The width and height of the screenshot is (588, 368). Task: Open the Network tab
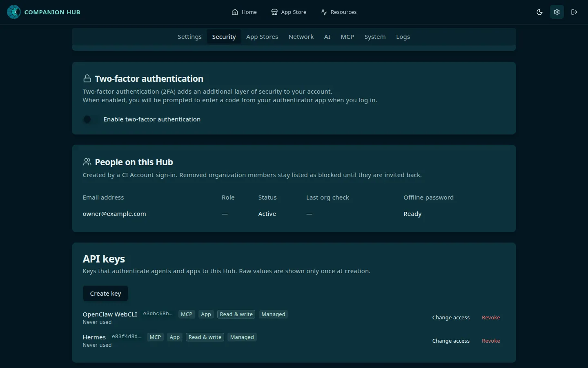coord(301,37)
